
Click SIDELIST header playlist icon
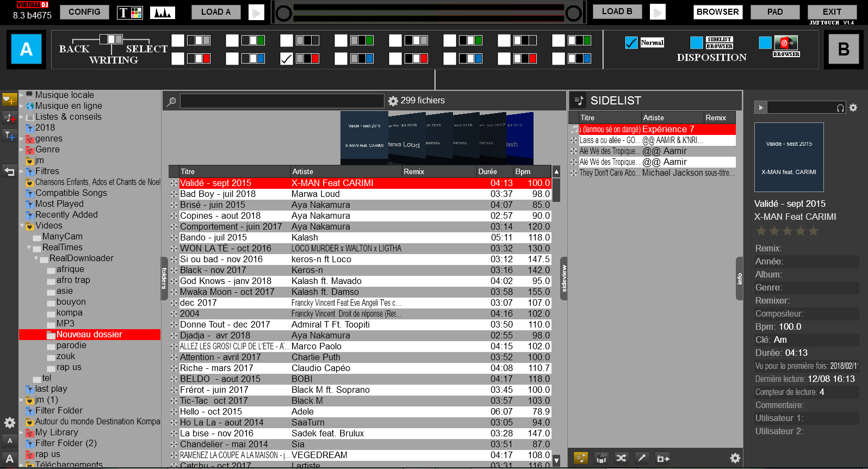pyautogui.click(x=579, y=101)
